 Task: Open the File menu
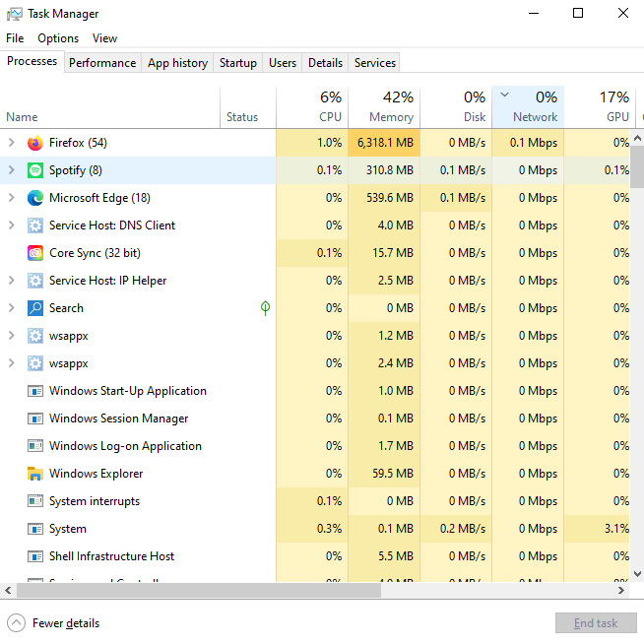15,38
